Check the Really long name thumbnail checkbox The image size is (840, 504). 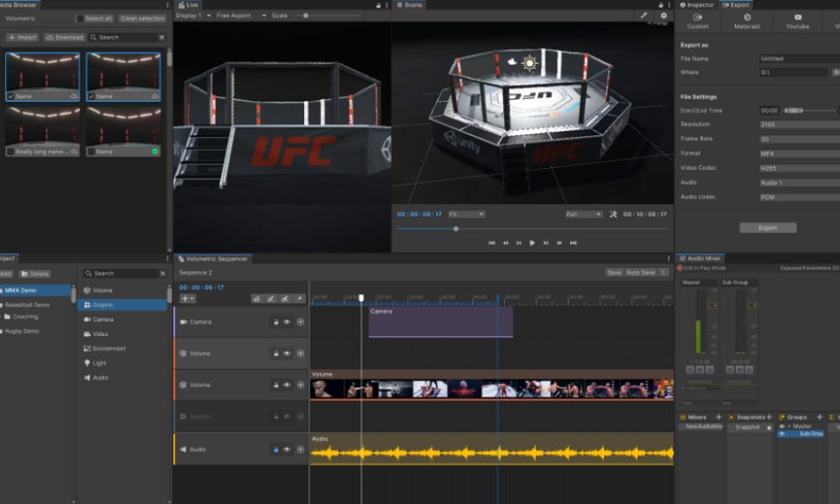[10, 151]
